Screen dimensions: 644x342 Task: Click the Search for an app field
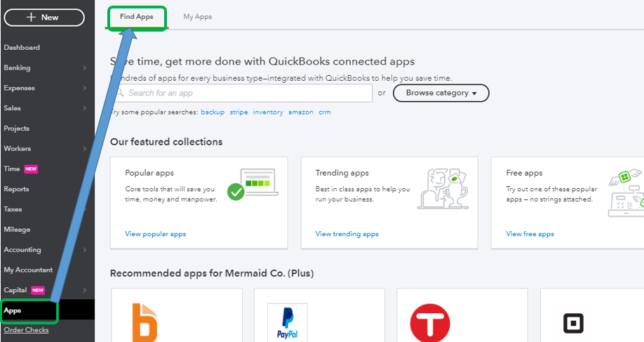click(x=246, y=93)
